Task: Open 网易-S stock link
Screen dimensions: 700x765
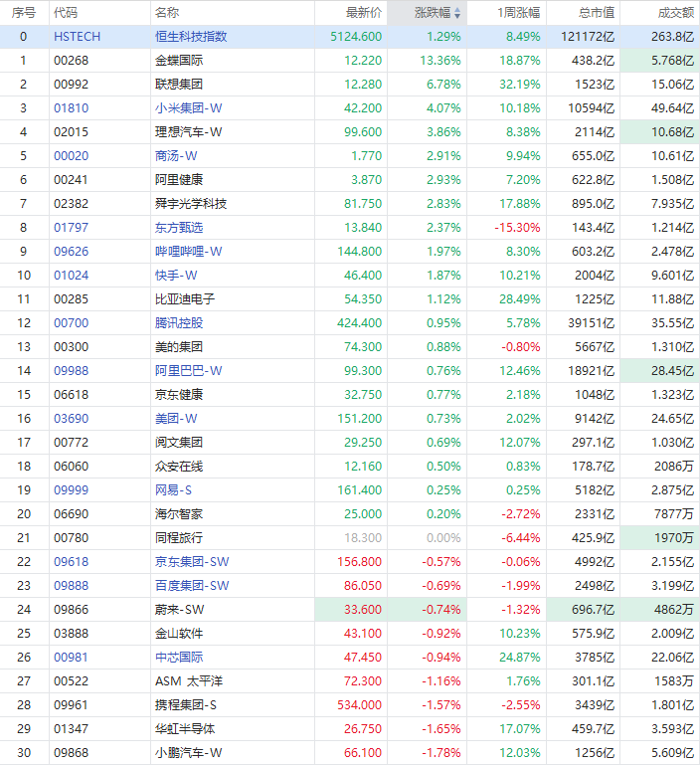Action: click(x=173, y=490)
